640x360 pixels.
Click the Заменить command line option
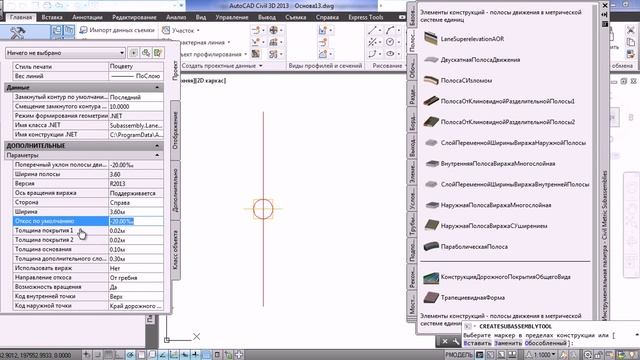(x=508, y=343)
